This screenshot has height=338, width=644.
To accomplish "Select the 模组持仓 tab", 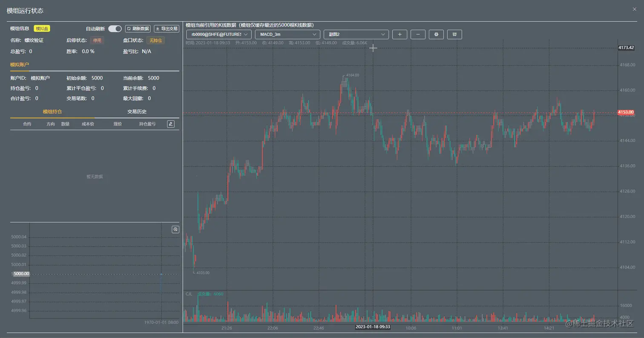I will click(52, 112).
